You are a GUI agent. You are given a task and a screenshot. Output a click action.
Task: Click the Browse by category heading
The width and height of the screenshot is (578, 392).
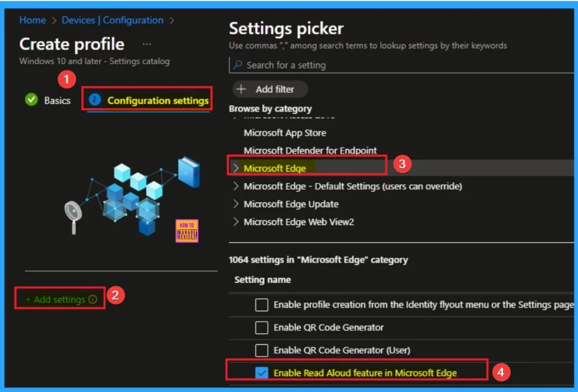(x=270, y=109)
